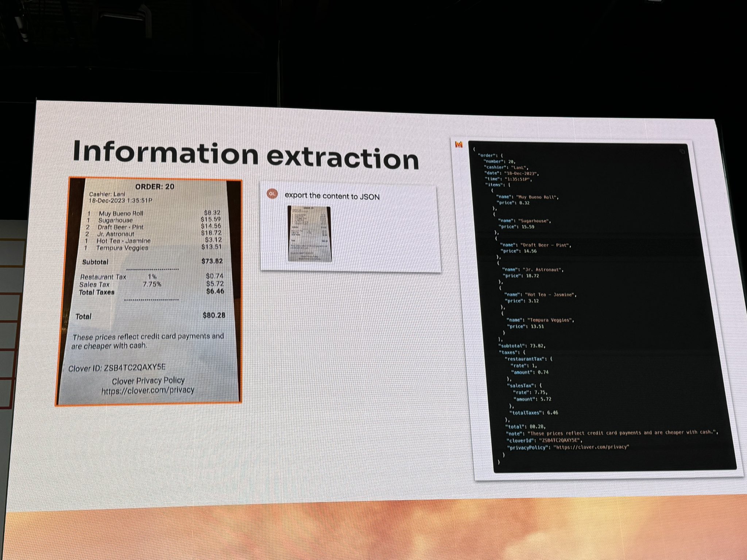Click the "taxes" key in JSON
The height and width of the screenshot is (560, 747).
(x=508, y=353)
